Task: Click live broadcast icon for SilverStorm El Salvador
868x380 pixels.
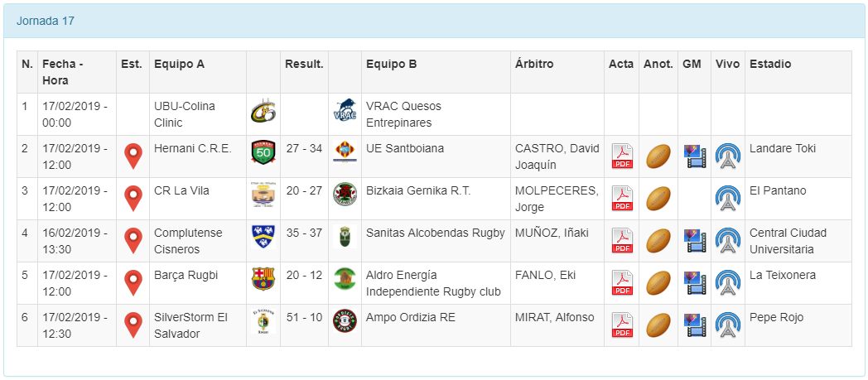Action: pyautogui.click(x=728, y=325)
